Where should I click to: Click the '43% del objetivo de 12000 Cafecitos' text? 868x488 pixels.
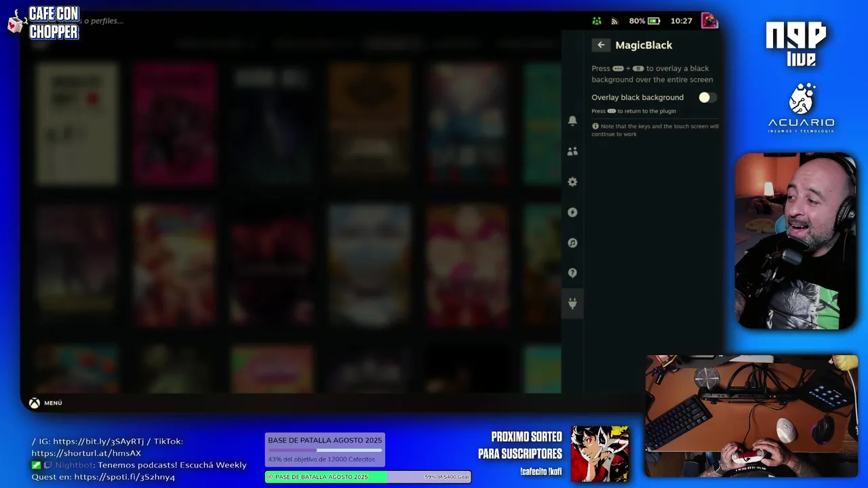point(321,460)
